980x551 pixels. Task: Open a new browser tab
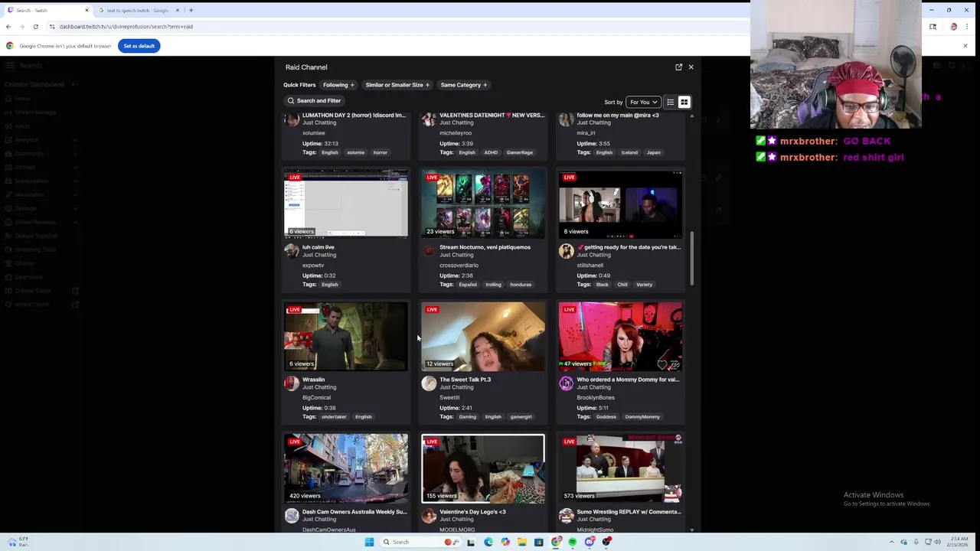191,11
